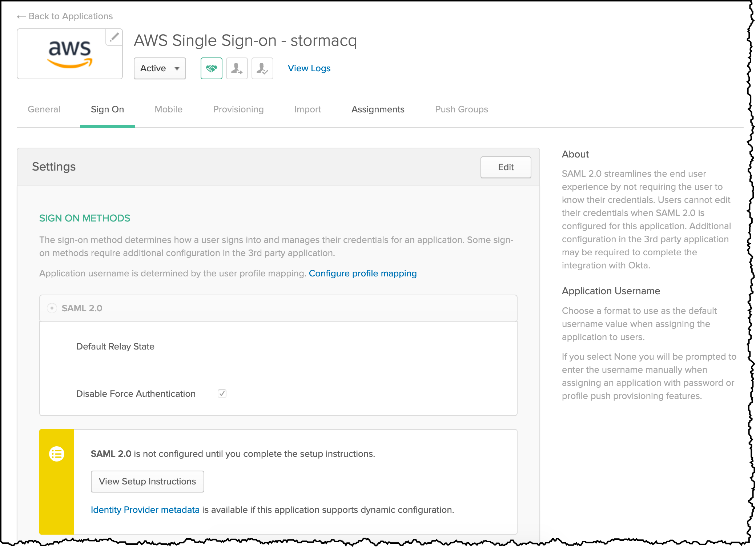
Task: Click the green handshake integration icon
Action: pyautogui.click(x=212, y=68)
